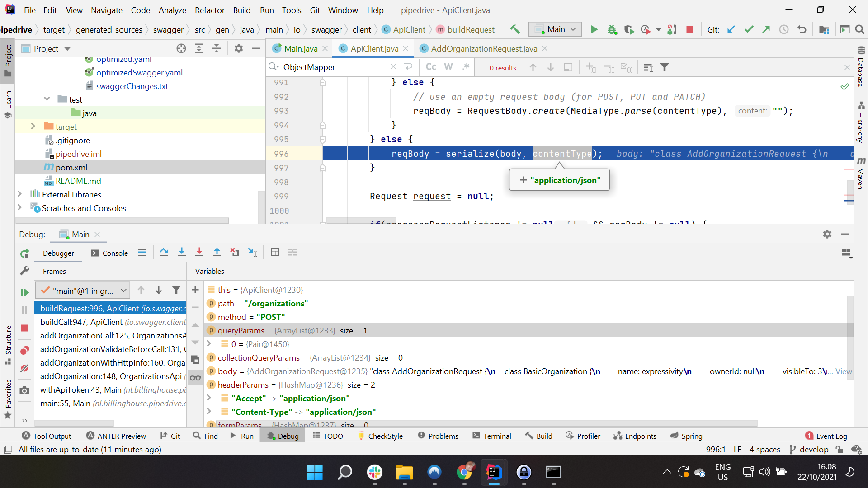Start debugging with the bug icon
Image resolution: width=868 pixels, height=488 pixels.
coord(612,29)
